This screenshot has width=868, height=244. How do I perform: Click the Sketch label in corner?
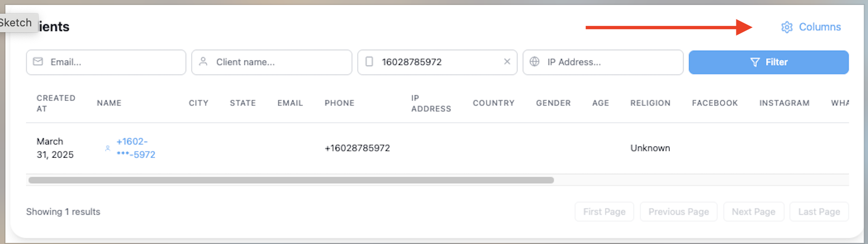16,22
